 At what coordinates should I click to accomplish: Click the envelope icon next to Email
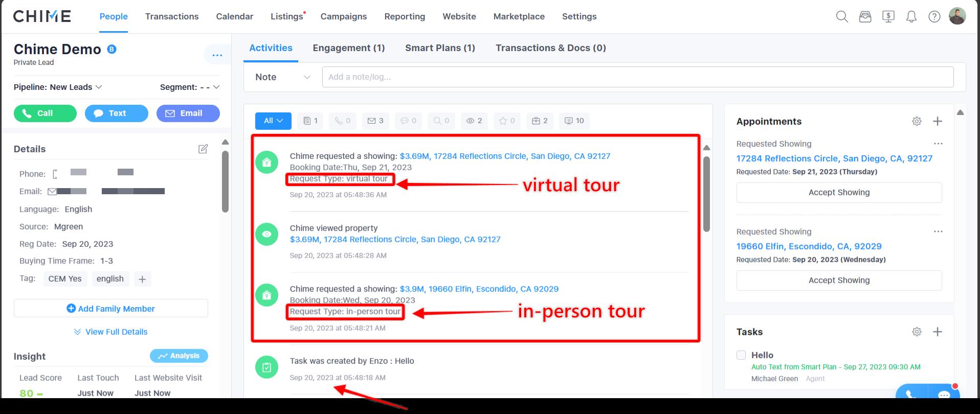pyautogui.click(x=52, y=192)
